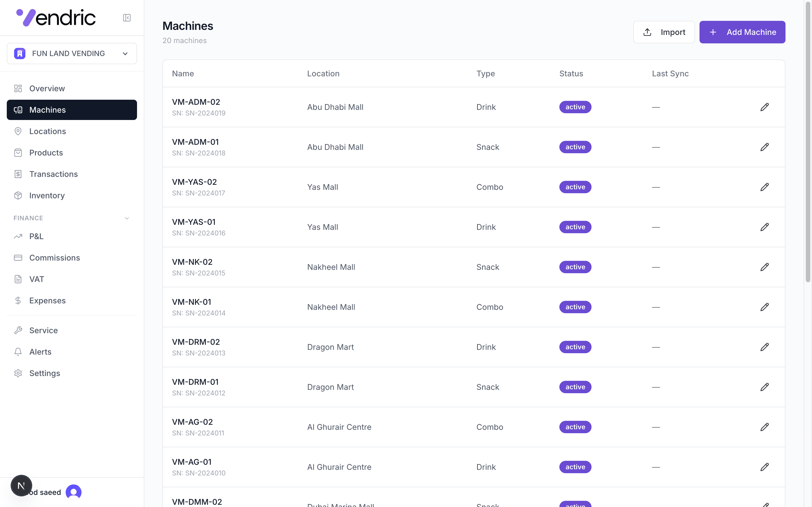Edit machine VM-ADM-02 pencil icon
This screenshot has height=507, width=812.
coord(764,107)
